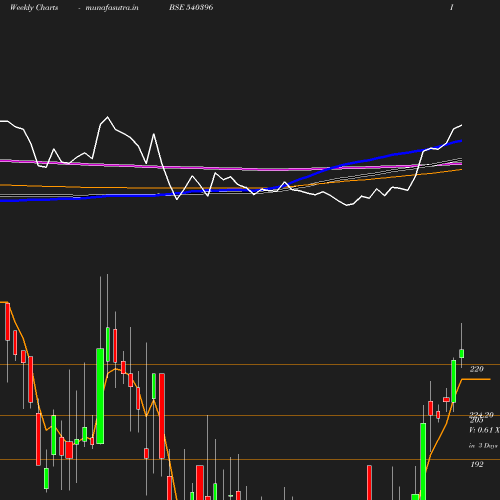500x500 pixels.
Task: Click the munafasutra.in site label
Action: 112,8
